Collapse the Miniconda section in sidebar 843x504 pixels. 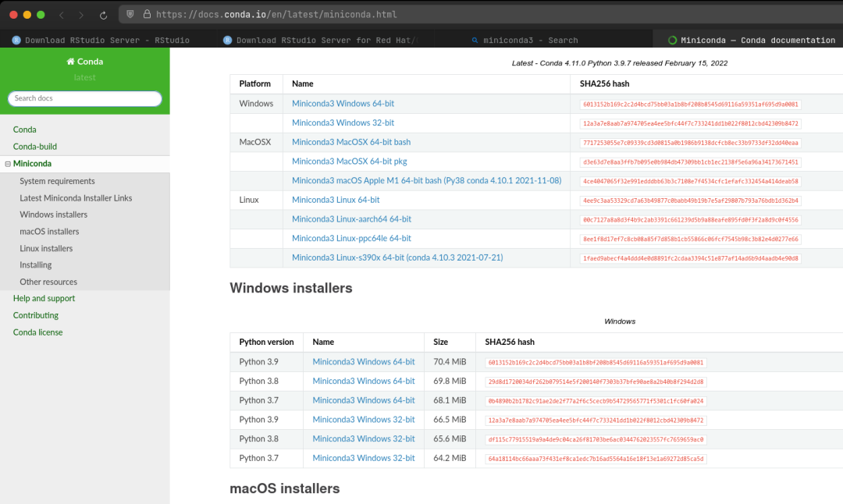click(x=8, y=164)
